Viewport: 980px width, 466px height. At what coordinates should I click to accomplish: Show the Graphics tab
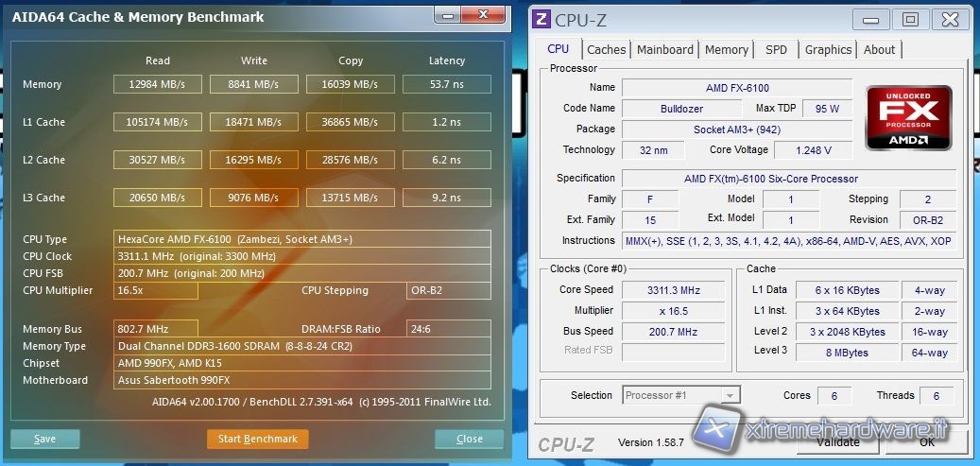[x=828, y=50]
